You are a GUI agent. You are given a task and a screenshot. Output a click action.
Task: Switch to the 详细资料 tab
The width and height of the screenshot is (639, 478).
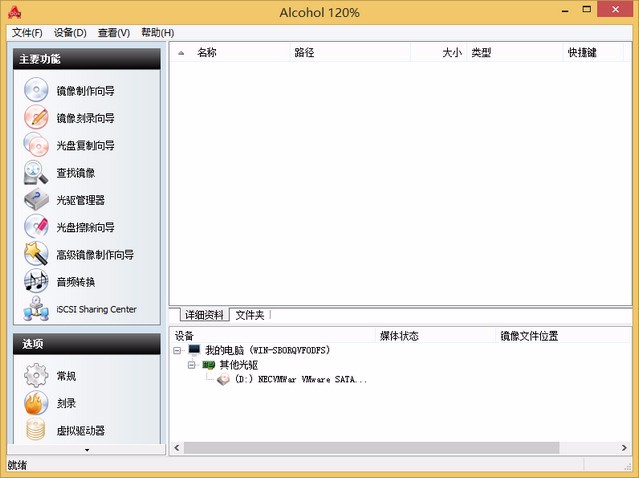tap(204, 315)
